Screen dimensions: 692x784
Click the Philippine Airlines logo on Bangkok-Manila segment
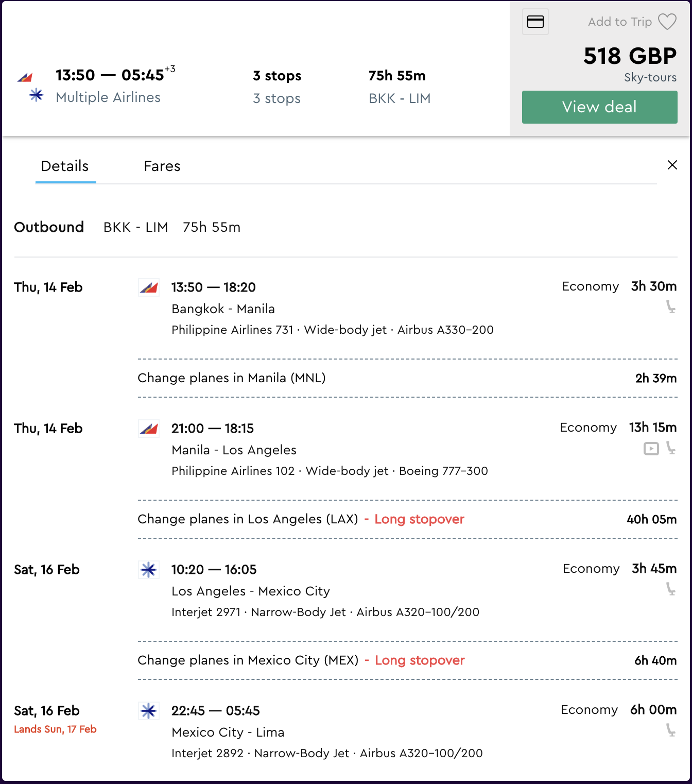click(x=149, y=288)
